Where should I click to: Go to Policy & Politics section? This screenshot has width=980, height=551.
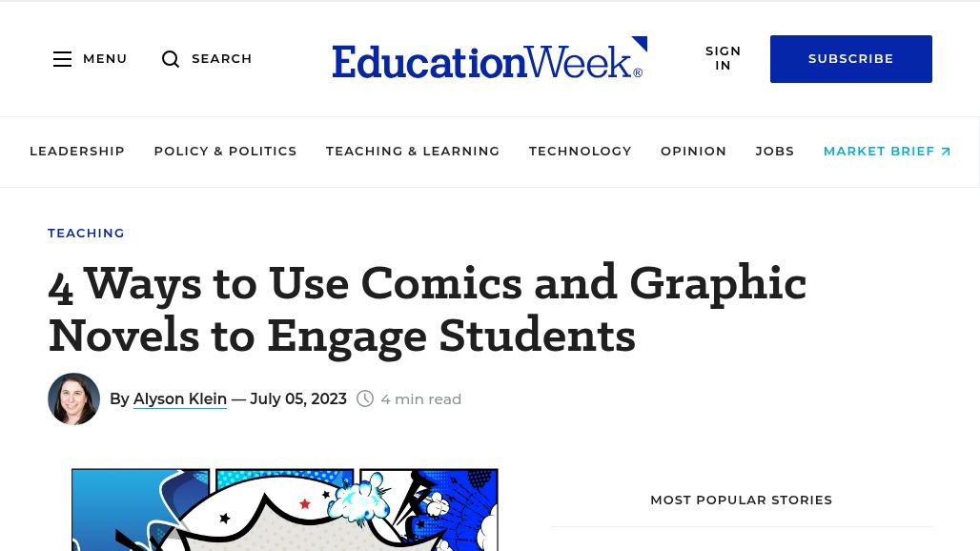coord(225,152)
